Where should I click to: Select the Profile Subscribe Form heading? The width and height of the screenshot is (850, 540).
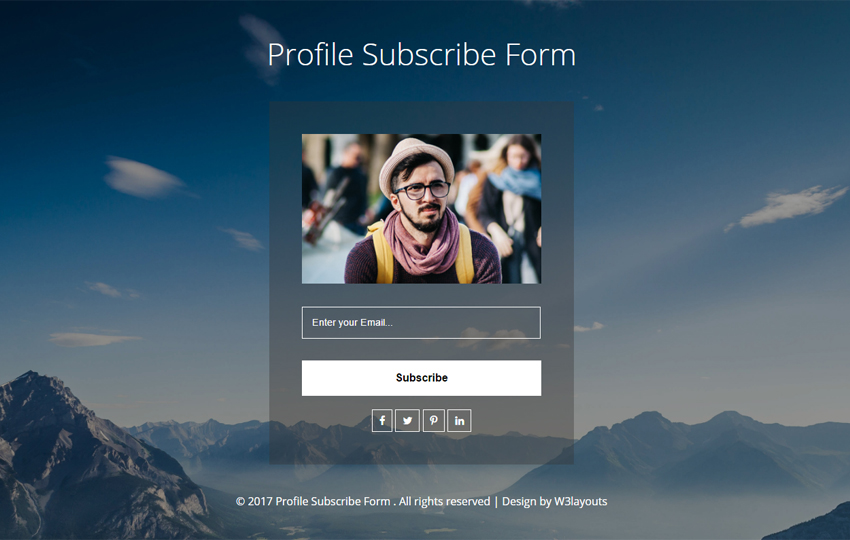tap(422, 55)
